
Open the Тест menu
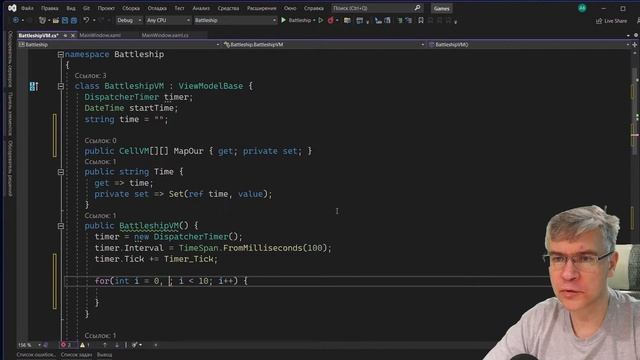point(180,8)
